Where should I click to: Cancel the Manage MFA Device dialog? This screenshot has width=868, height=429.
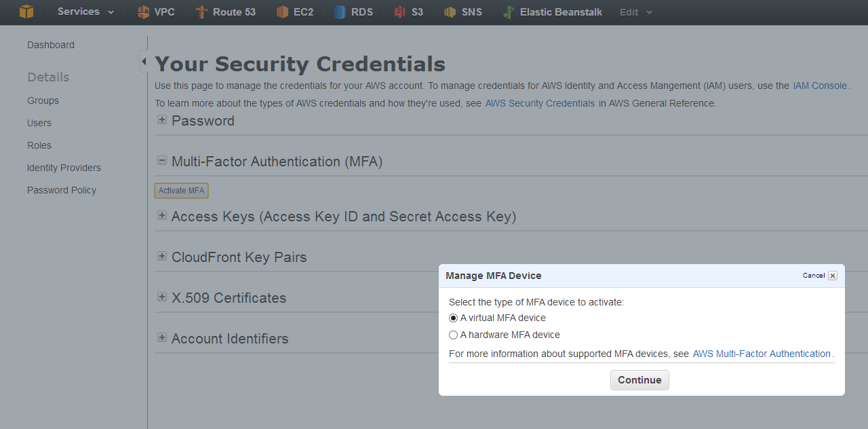[x=813, y=276]
